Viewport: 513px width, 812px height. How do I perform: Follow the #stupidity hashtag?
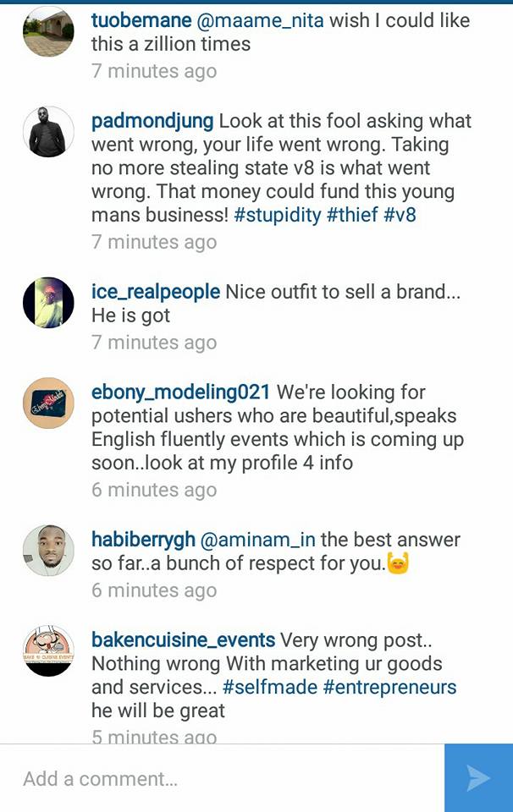tap(277, 215)
